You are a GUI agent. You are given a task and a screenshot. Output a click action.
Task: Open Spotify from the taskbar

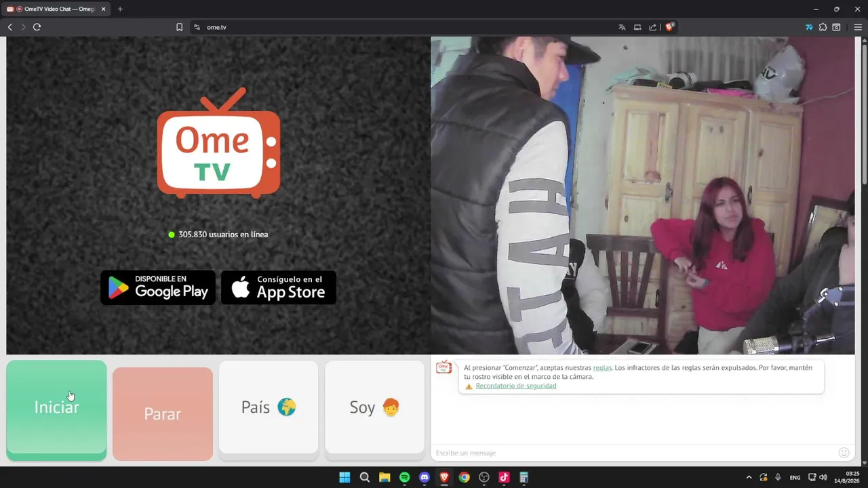405,477
